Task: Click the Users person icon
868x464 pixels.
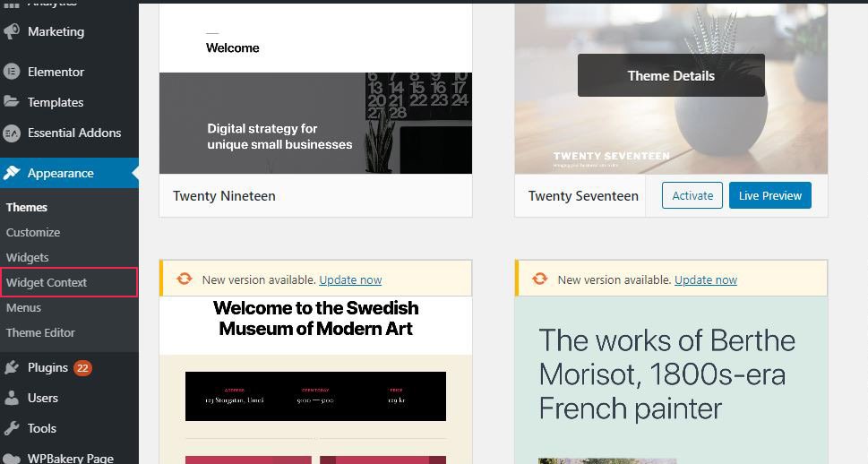Action: [12, 398]
